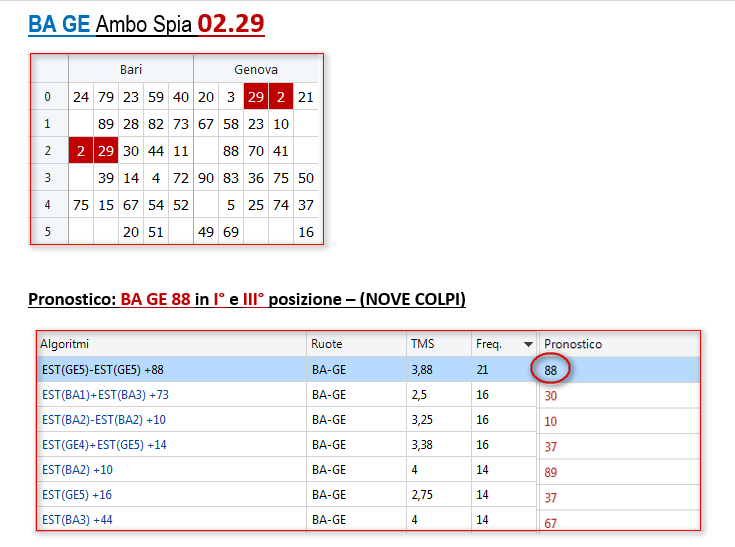Click highlighted 2 in the Genova row 0
This screenshot has width=735, height=547.
point(281,97)
